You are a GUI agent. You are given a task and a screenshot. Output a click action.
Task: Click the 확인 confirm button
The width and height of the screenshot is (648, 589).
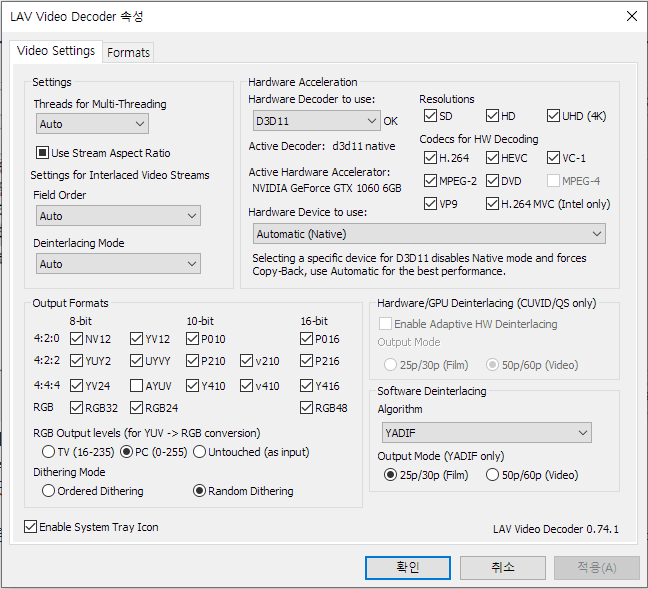407,567
